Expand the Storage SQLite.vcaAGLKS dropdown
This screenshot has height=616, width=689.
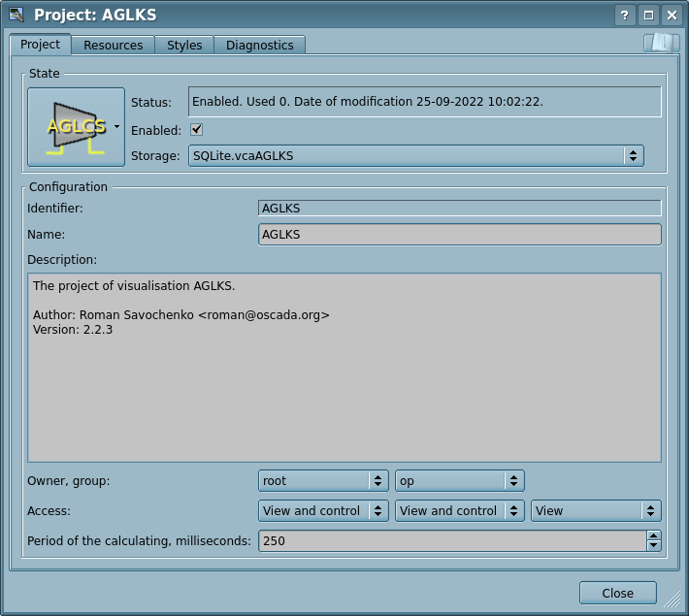pyautogui.click(x=415, y=155)
